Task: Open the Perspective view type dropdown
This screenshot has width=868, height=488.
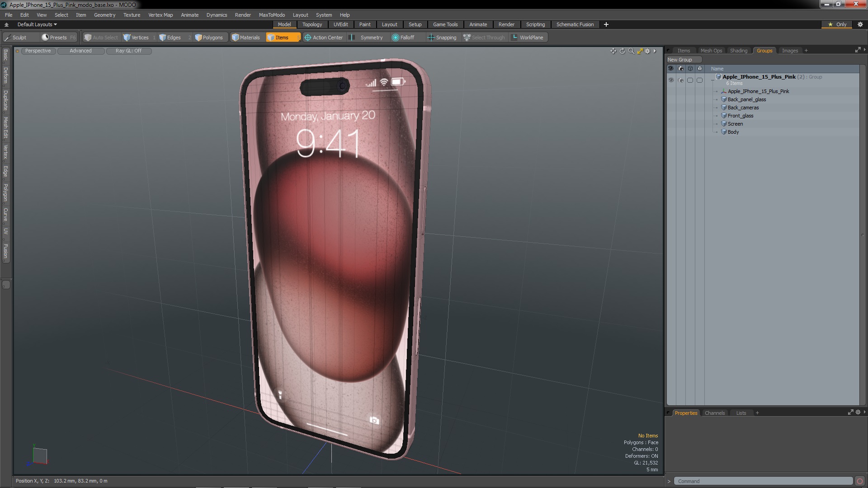Action: pos(38,51)
